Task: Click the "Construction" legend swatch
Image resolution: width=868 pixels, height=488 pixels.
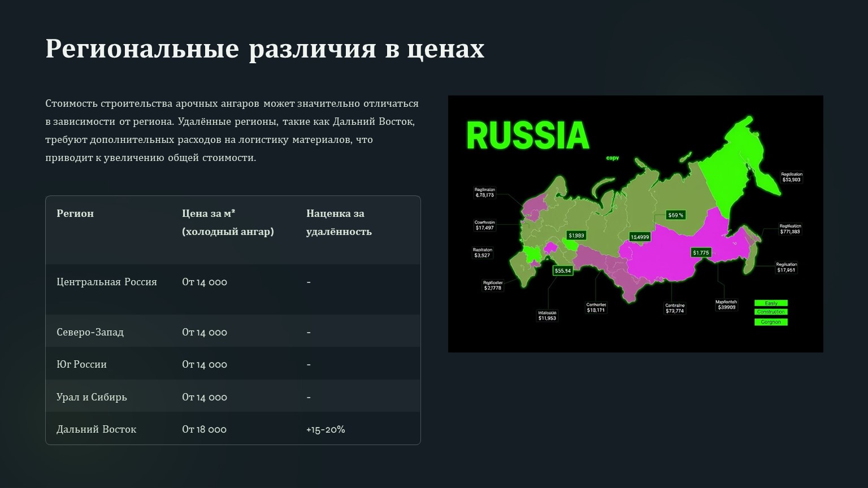Action: point(771,312)
